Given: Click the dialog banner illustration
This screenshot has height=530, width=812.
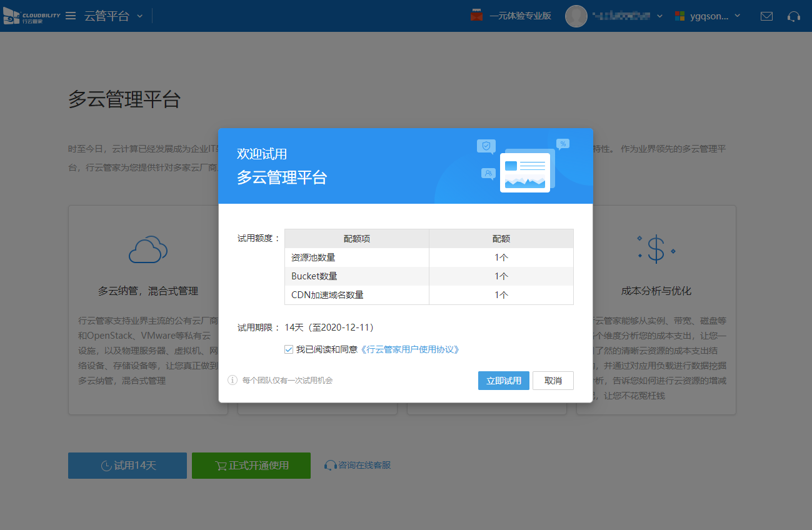Looking at the screenshot, I should (x=524, y=166).
